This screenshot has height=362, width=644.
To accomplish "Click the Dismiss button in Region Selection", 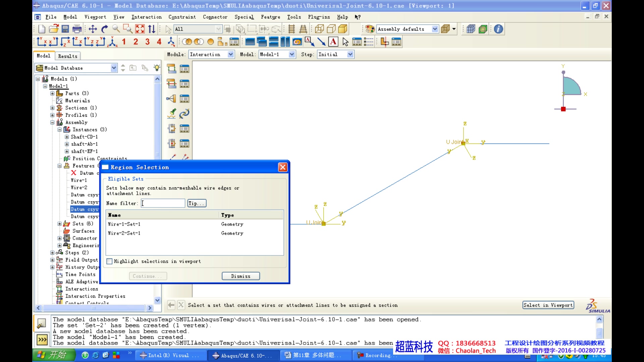I will tap(240, 276).
